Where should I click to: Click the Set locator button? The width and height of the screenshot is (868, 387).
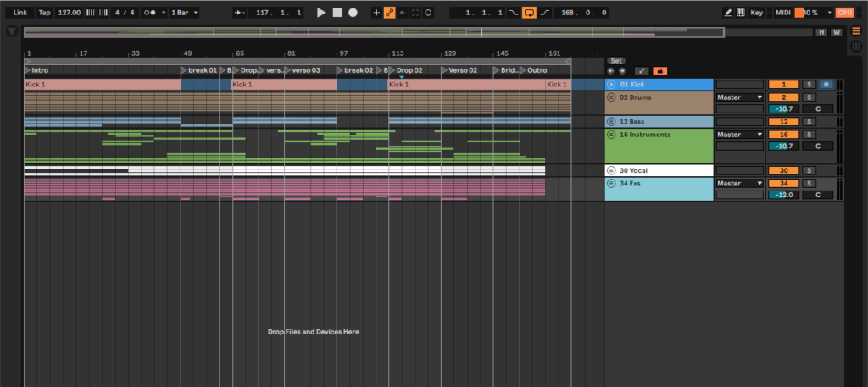pyautogui.click(x=616, y=60)
